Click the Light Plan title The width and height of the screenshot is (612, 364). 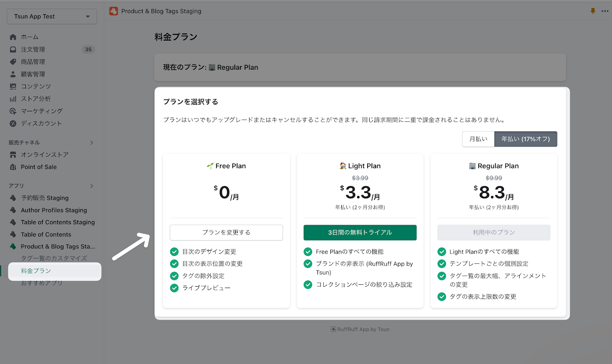click(360, 166)
